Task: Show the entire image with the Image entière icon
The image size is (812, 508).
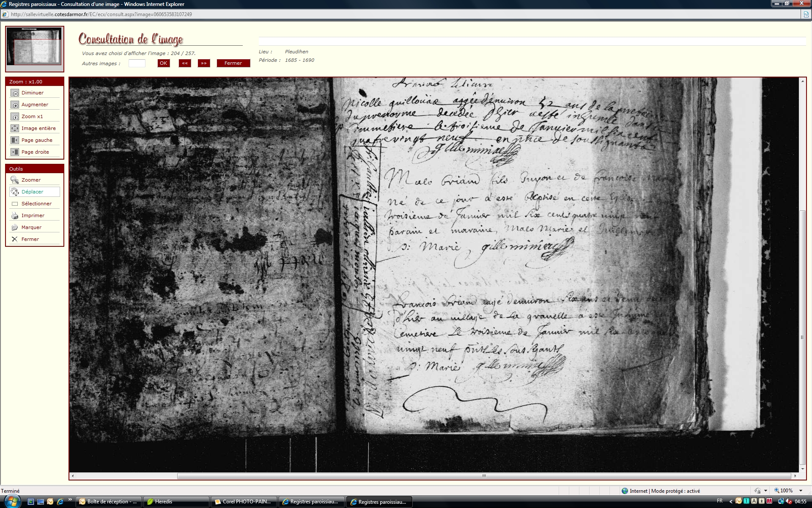Action: (x=15, y=129)
